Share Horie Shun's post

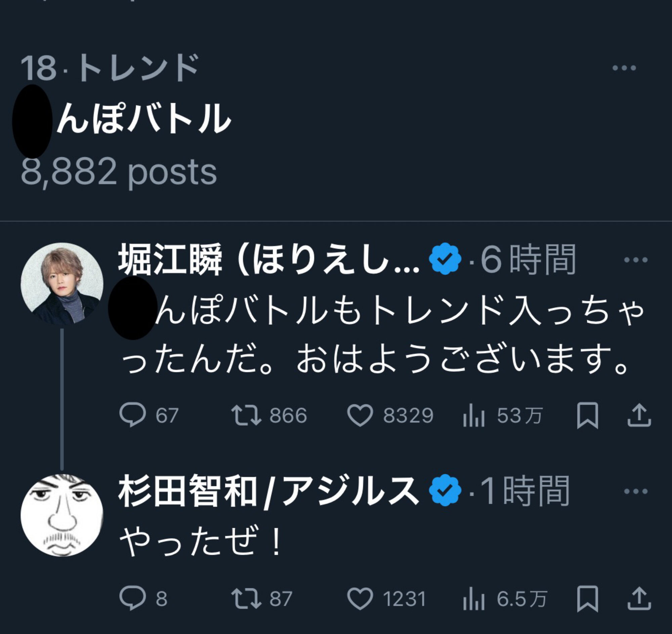(x=639, y=415)
